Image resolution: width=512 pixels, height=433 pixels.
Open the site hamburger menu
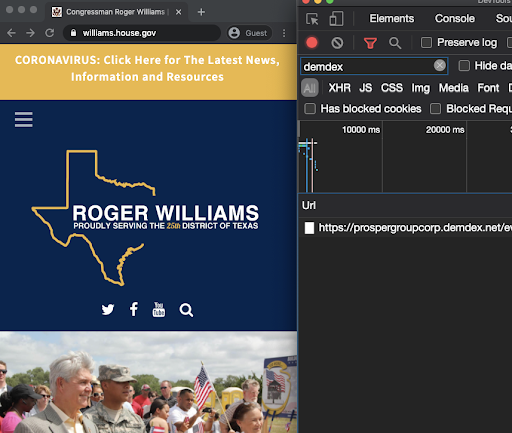click(x=24, y=119)
